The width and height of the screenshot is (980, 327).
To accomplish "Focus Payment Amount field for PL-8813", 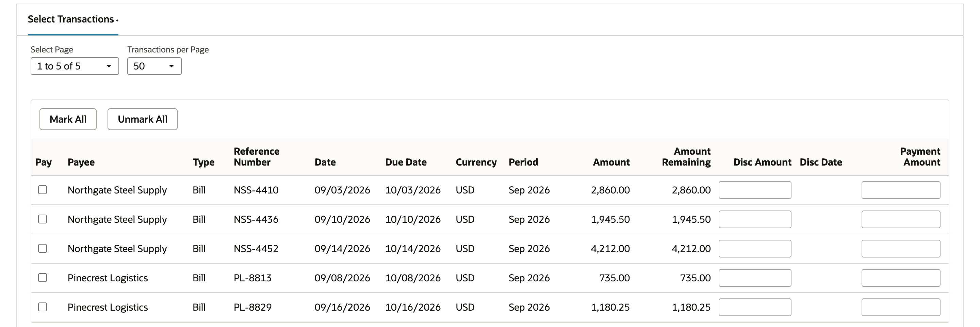I will click(x=901, y=278).
